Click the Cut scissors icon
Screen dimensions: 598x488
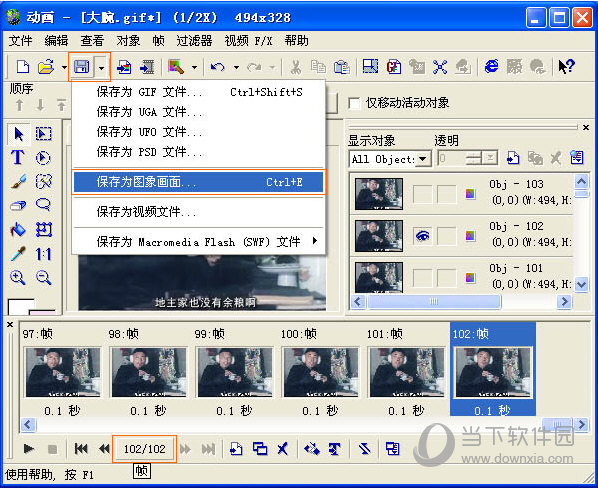[295, 67]
